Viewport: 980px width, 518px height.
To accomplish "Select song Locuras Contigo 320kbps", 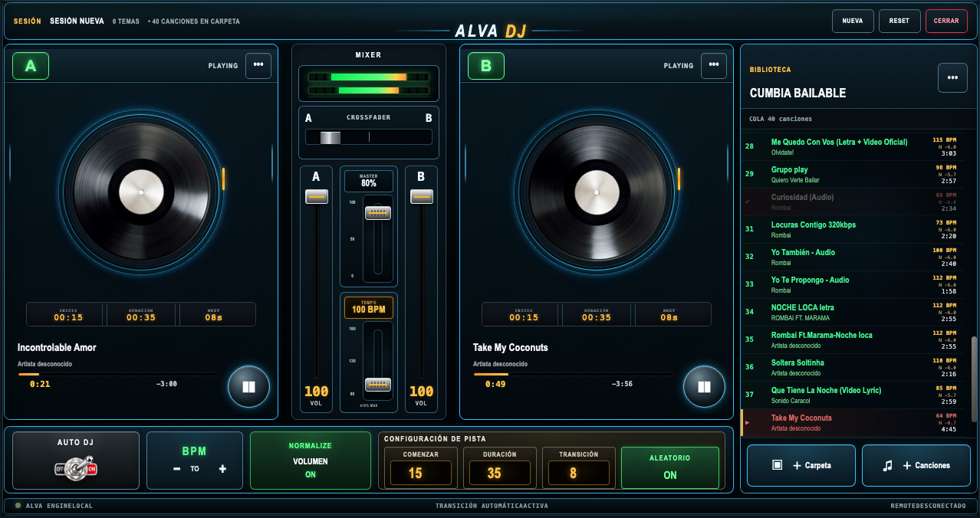I will [x=851, y=230].
